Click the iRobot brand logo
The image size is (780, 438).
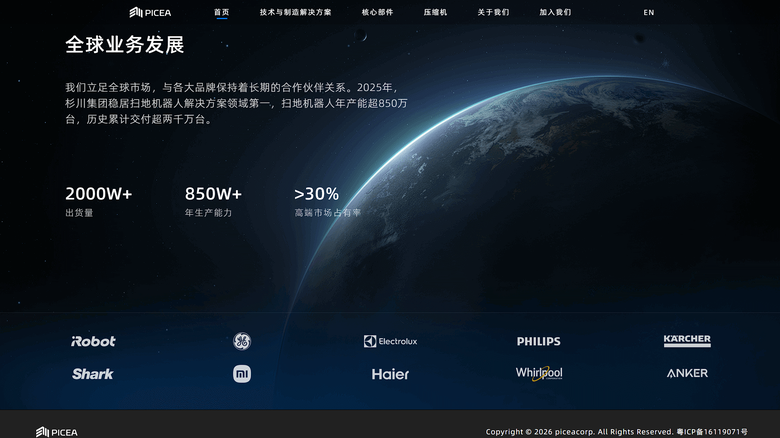tap(93, 341)
